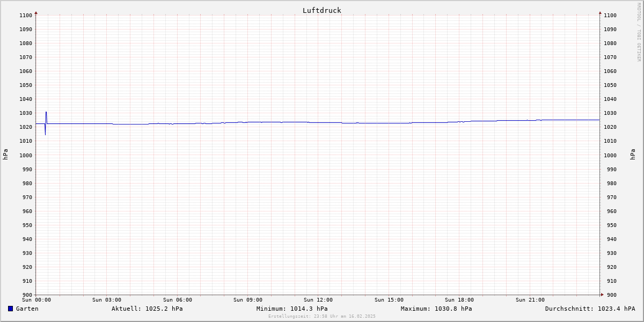644x322 pixels.
Task: Click the 1030 label on the left axis
Action: 26,113
